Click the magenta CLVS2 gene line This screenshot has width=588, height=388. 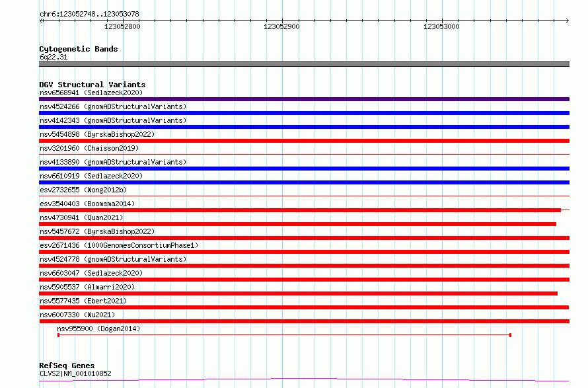tap(304, 380)
